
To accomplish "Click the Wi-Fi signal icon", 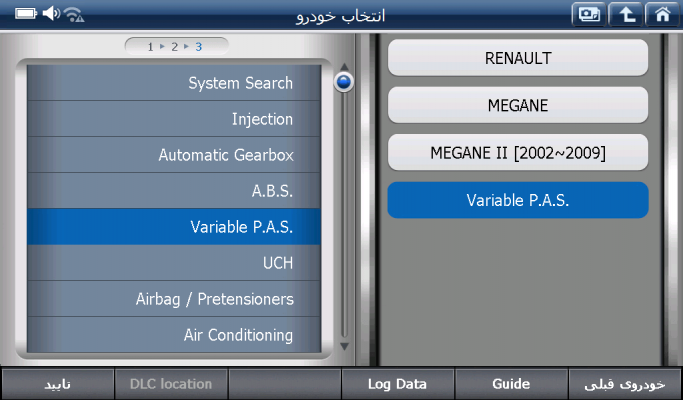I will [74, 15].
